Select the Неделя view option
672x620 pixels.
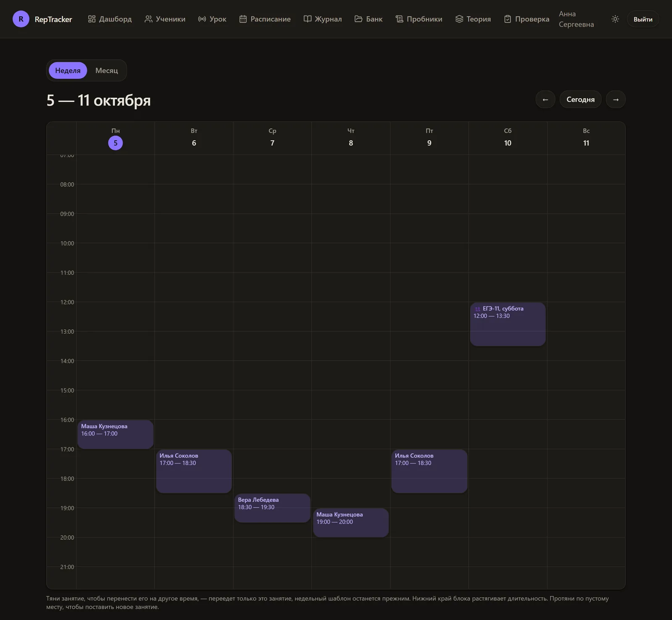(68, 70)
